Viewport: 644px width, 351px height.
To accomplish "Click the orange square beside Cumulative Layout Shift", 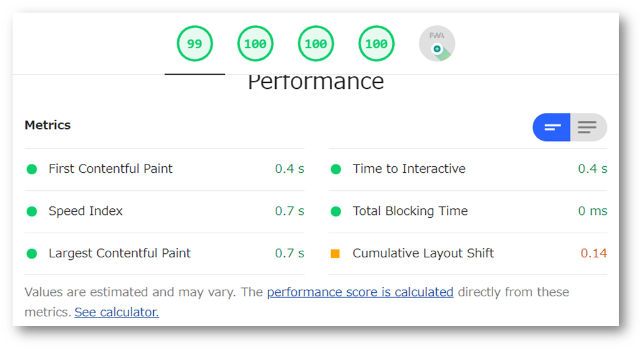I will click(335, 254).
